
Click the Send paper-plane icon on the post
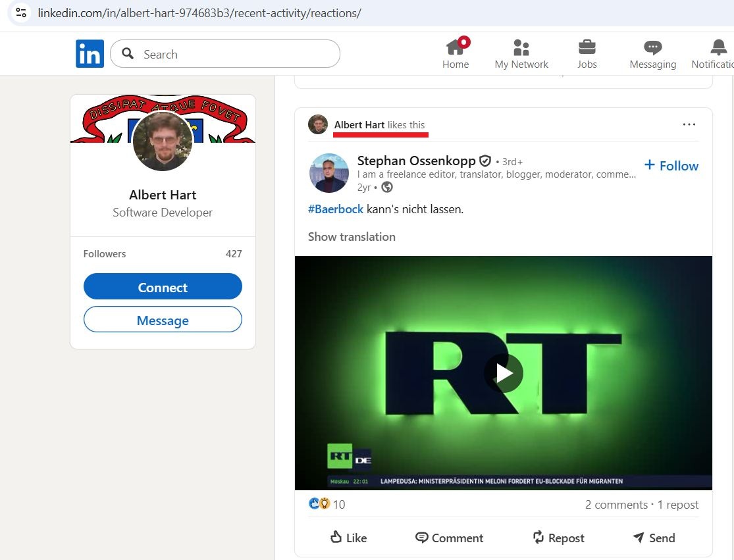pos(639,538)
